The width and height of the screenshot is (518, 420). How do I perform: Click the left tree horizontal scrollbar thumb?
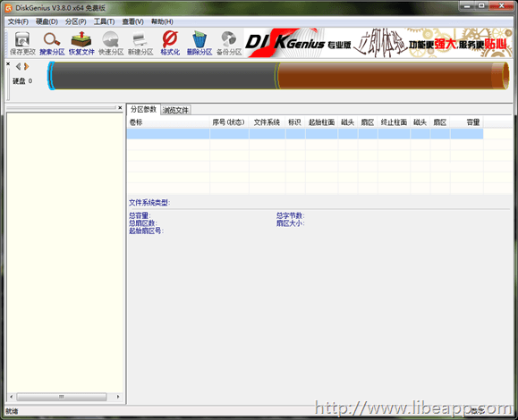62,397
